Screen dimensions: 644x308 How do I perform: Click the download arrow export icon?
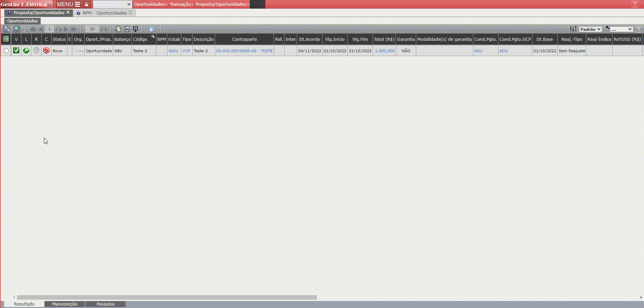point(136,29)
